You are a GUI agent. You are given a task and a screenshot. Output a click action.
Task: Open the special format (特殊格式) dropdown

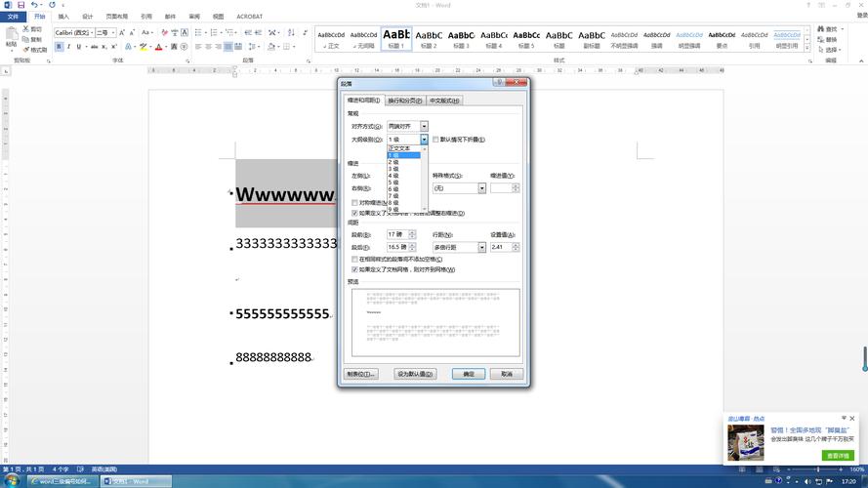[x=481, y=188]
